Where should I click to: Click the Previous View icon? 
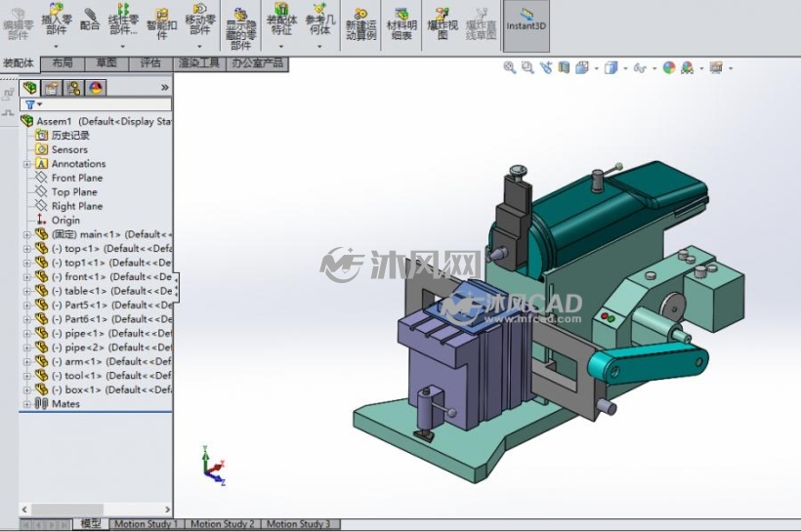click(x=546, y=67)
